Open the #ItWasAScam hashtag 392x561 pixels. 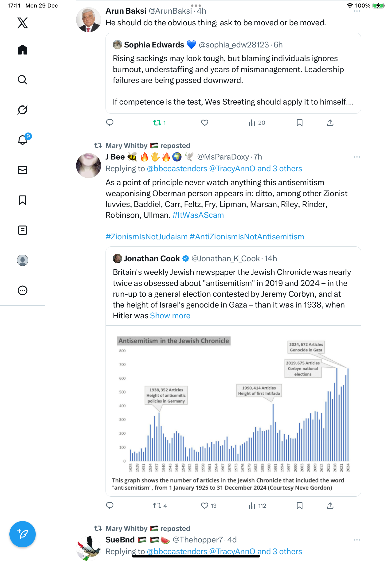198,215
